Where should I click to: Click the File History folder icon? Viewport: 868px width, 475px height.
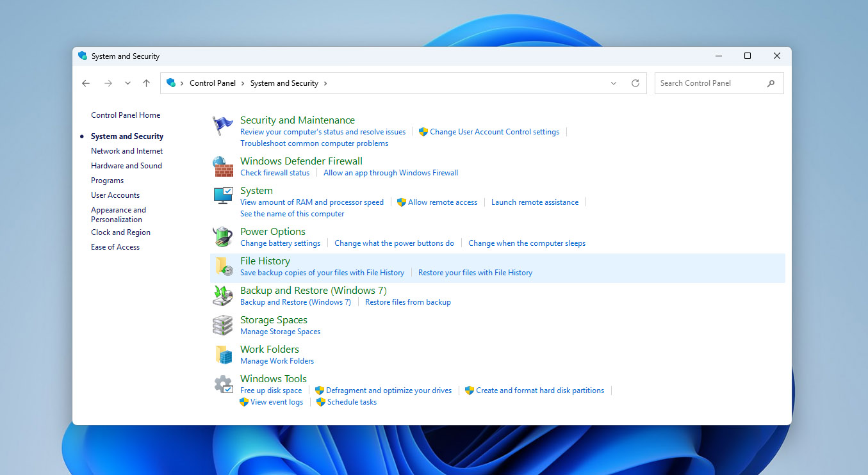pos(222,266)
